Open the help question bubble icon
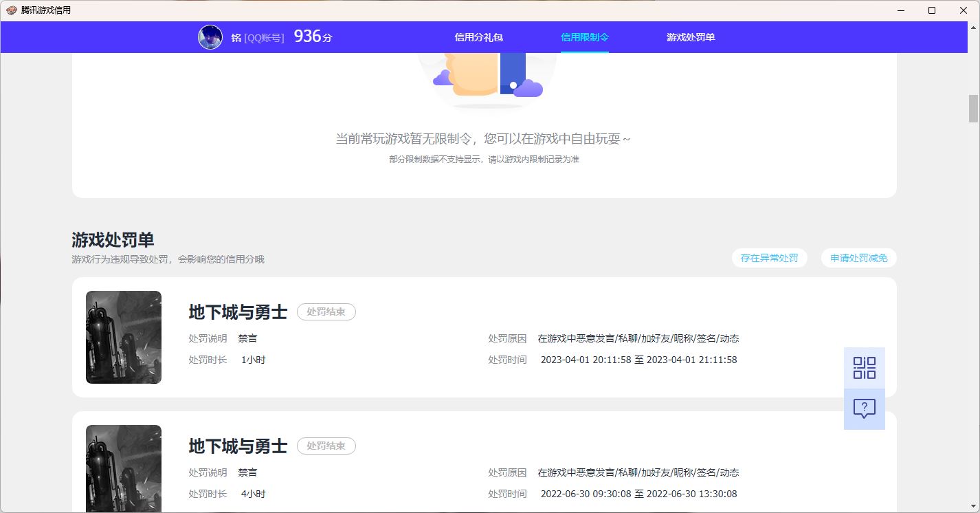Image resolution: width=980 pixels, height=513 pixels. point(864,408)
